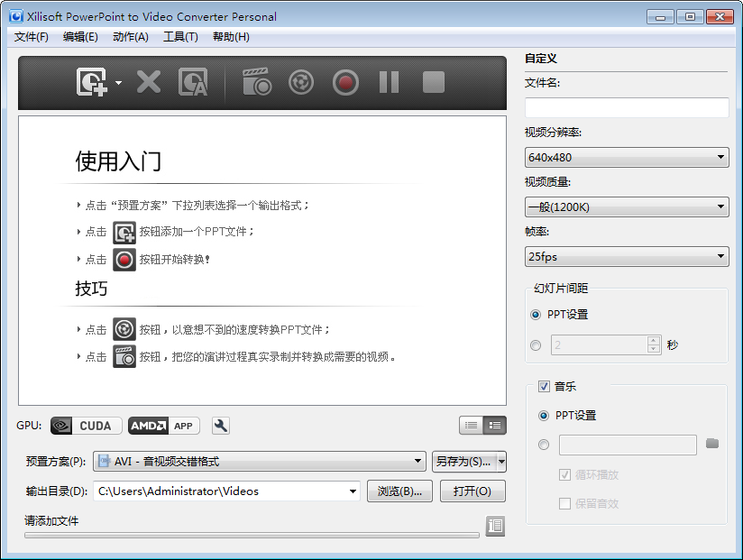This screenshot has width=743, height=560.
Task: Click the red convert icon in getting started guide
Action: [124, 260]
